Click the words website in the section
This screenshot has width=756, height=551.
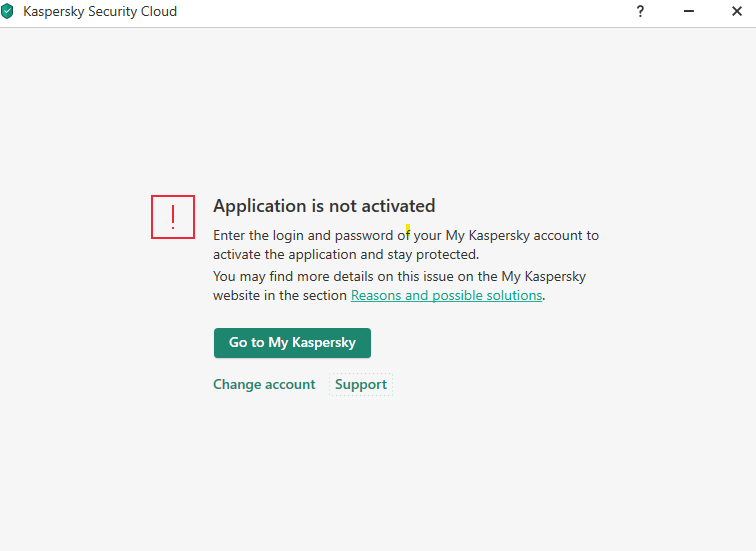(x=280, y=296)
